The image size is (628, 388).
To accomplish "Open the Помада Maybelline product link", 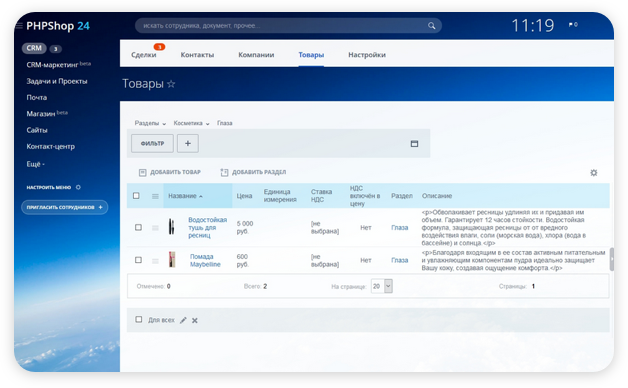I will pos(205,260).
